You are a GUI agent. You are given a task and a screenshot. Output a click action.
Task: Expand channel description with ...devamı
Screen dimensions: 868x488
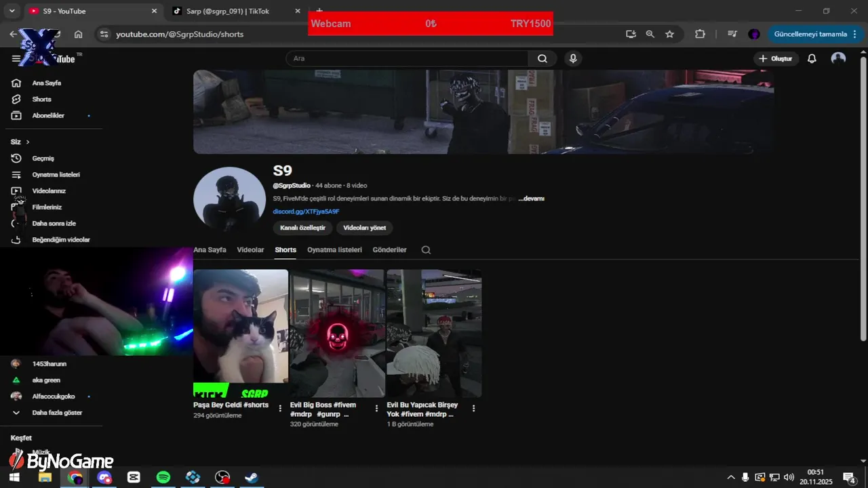point(532,199)
